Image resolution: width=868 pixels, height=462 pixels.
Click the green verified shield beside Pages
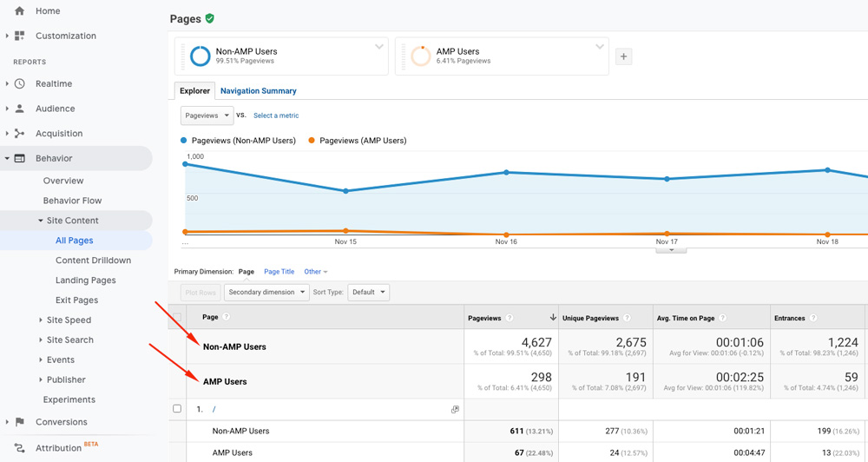210,18
